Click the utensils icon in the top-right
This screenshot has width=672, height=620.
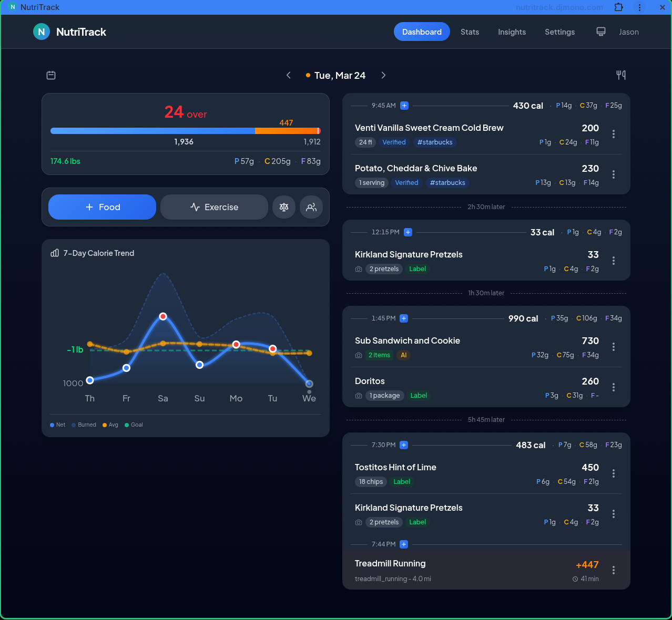[621, 75]
